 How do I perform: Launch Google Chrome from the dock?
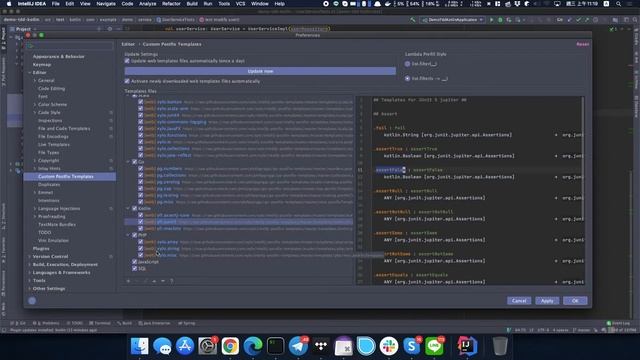pyautogui.click(x=230, y=346)
